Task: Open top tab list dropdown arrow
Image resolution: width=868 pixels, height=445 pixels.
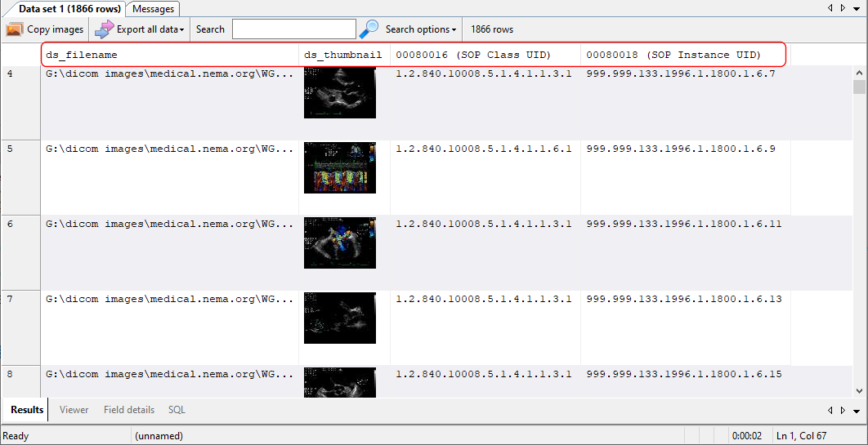Action: 857,8
